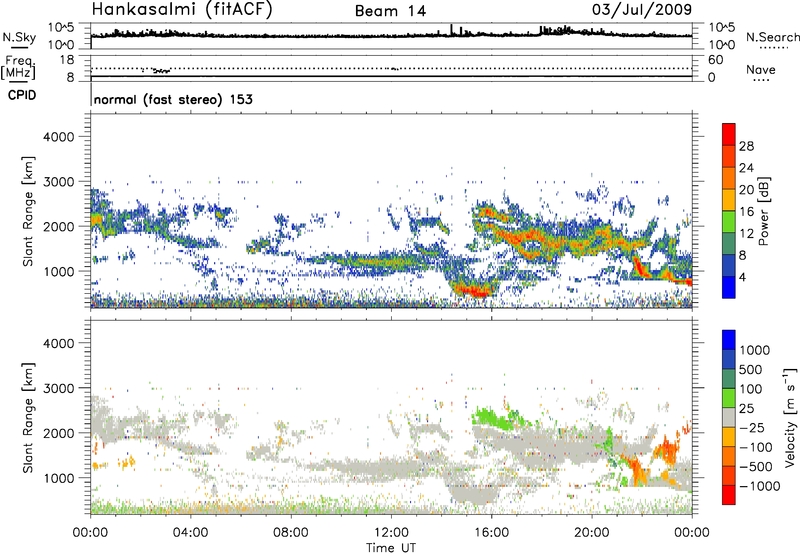Click the '12:00' time tick label
Image resolution: width=800 pixels, height=554 pixels.
[391, 533]
